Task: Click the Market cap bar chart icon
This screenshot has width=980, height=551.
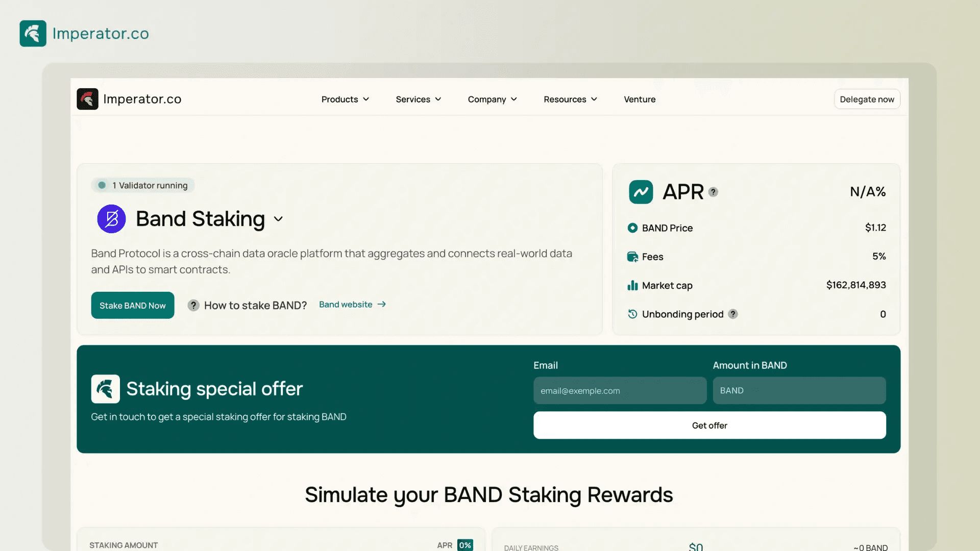Action: pos(632,285)
